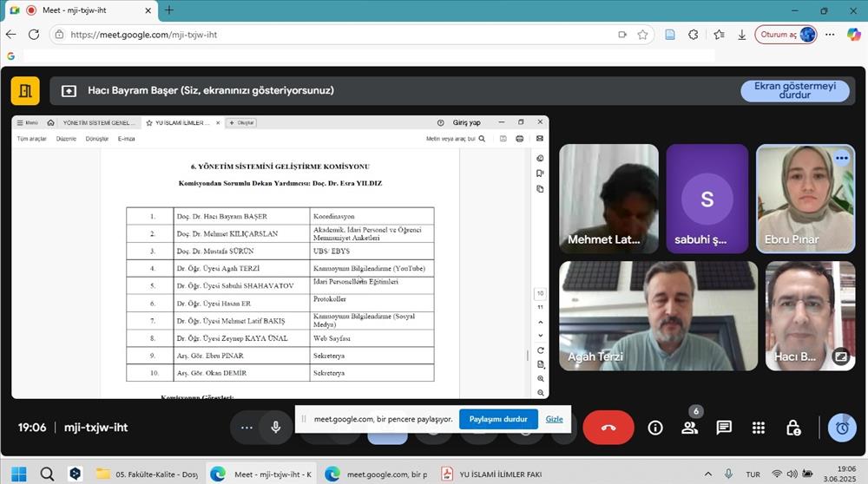The width and height of the screenshot is (868, 484).
Task: Click 'Web Sayfası' table cell
Action: pos(372,338)
